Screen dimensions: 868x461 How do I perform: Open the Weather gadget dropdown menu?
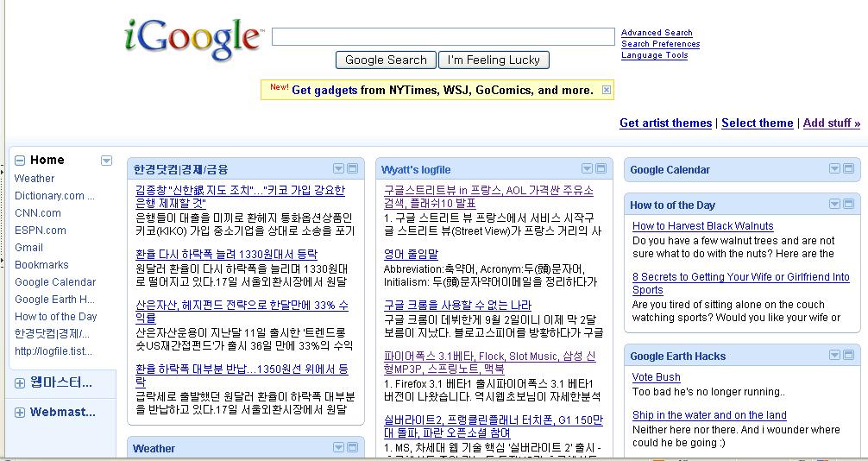click(338, 447)
